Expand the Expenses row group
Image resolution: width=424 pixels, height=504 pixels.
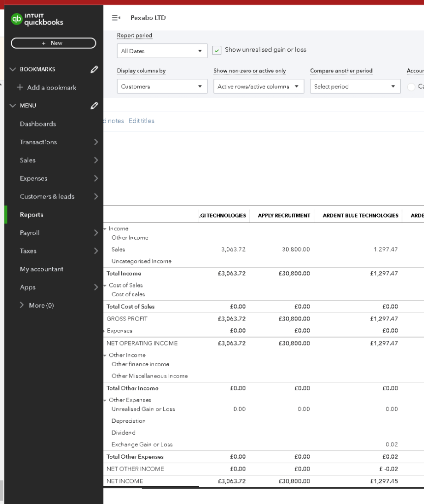click(x=104, y=331)
